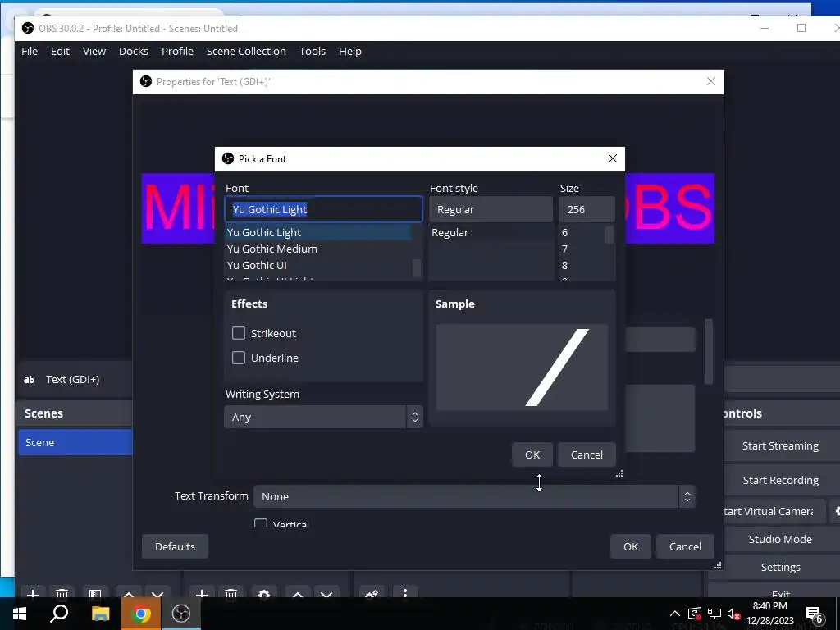Screen dimensions: 840x630
Task: Show hidden system tray icons
Action: [x=675, y=614]
